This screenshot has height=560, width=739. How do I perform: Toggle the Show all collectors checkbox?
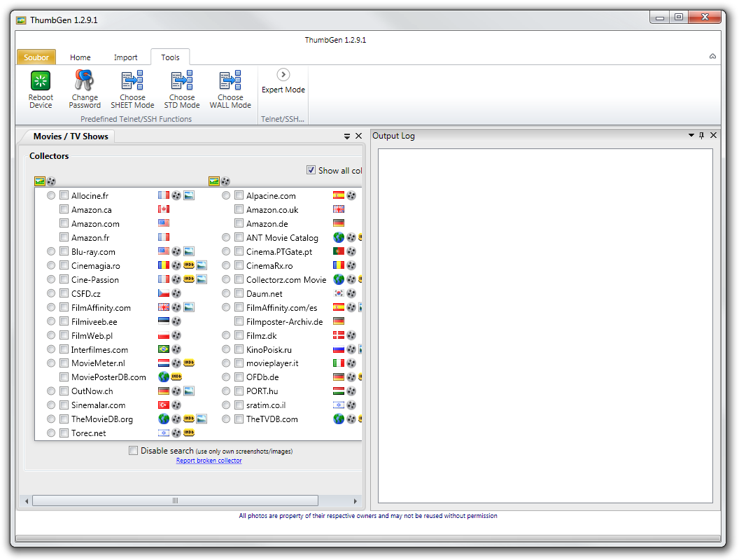pyautogui.click(x=311, y=169)
